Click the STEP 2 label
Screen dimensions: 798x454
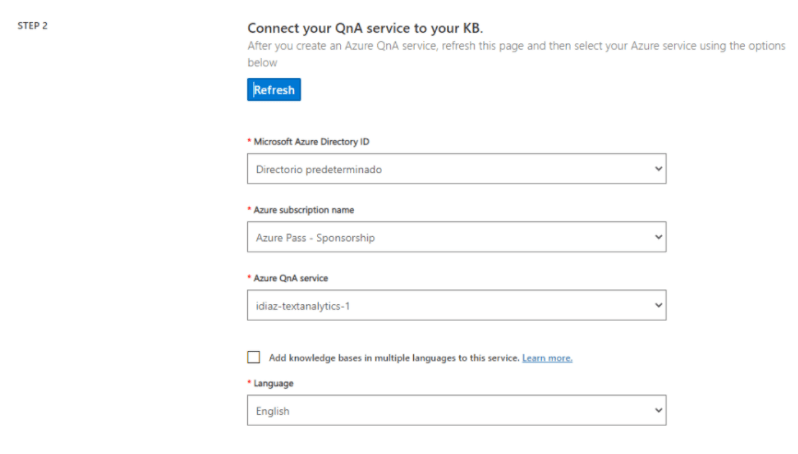click(33, 25)
